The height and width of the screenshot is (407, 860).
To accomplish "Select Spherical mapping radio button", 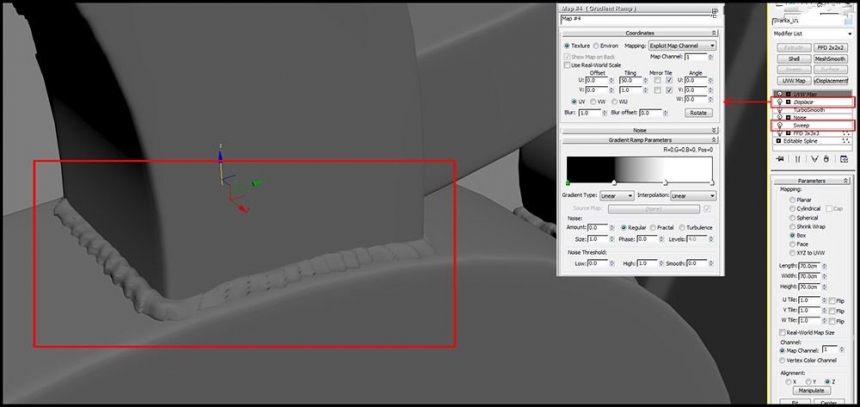I will tap(792, 218).
